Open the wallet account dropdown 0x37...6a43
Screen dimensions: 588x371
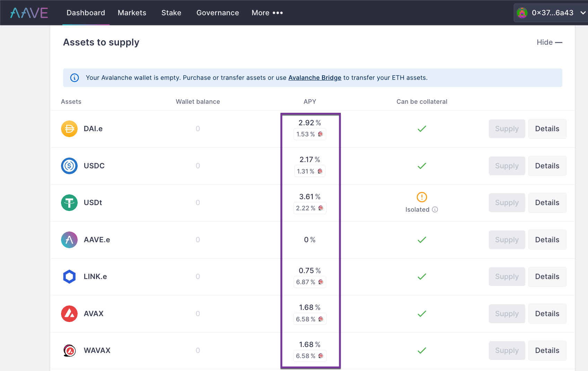click(x=550, y=12)
